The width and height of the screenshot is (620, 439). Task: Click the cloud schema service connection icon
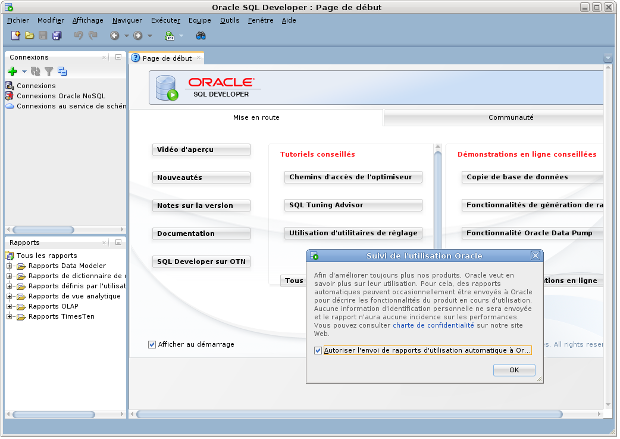click(10, 106)
